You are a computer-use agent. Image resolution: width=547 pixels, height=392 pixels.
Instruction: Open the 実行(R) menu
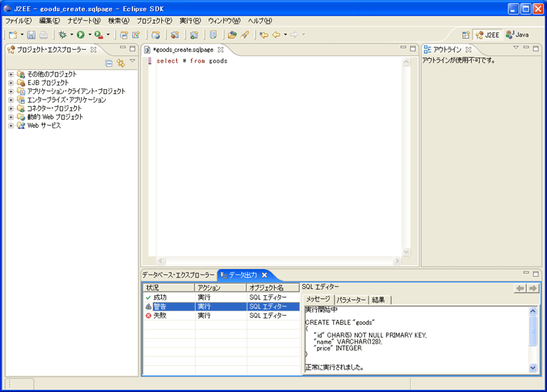pos(189,20)
